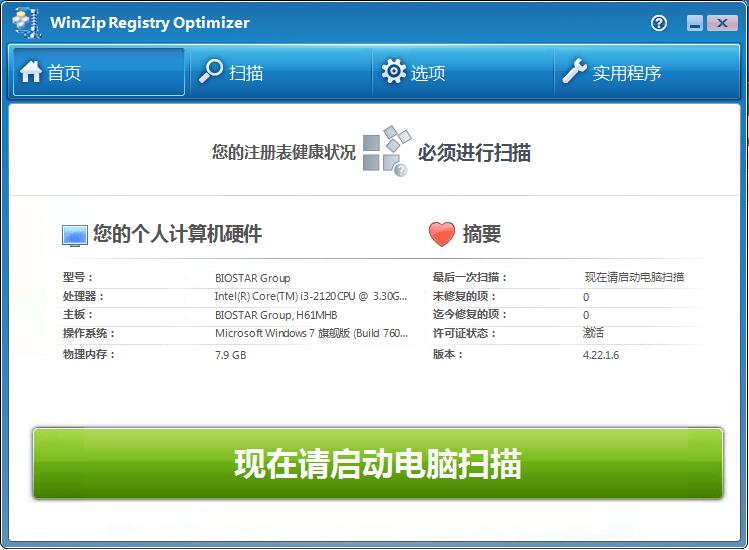Switch to the 扫描 tab label
This screenshot has height=550, width=749.
pyautogui.click(x=246, y=73)
